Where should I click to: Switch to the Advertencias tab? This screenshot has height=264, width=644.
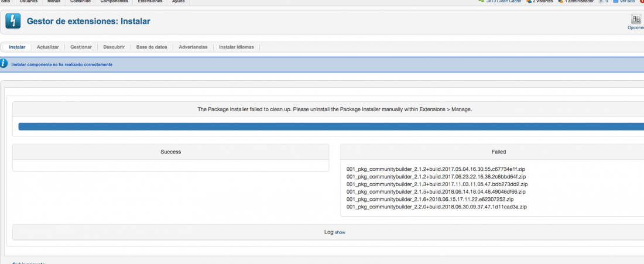point(193,47)
